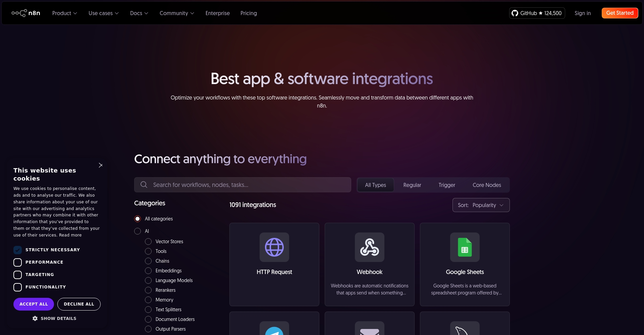Click the GitHub octocat icon
This screenshot has height=335, width=644.
(515, 13)
